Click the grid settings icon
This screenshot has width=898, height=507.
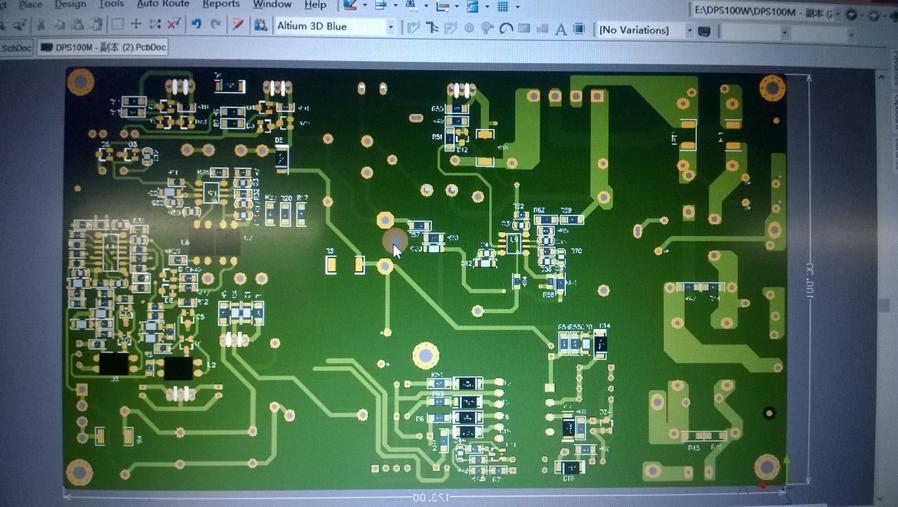pos(503,7)
